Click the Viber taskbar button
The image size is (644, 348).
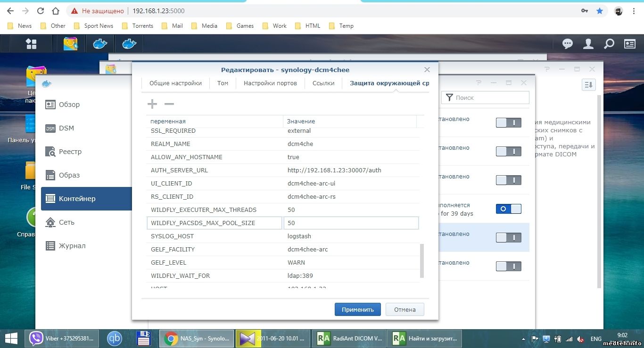(62, 338)
